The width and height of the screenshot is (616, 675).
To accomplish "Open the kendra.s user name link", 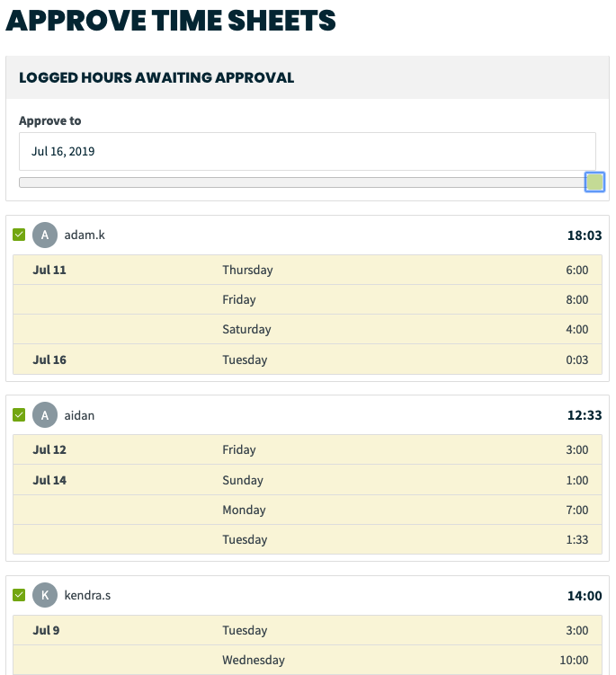I will pyautogui.click(x=87, y=595).
